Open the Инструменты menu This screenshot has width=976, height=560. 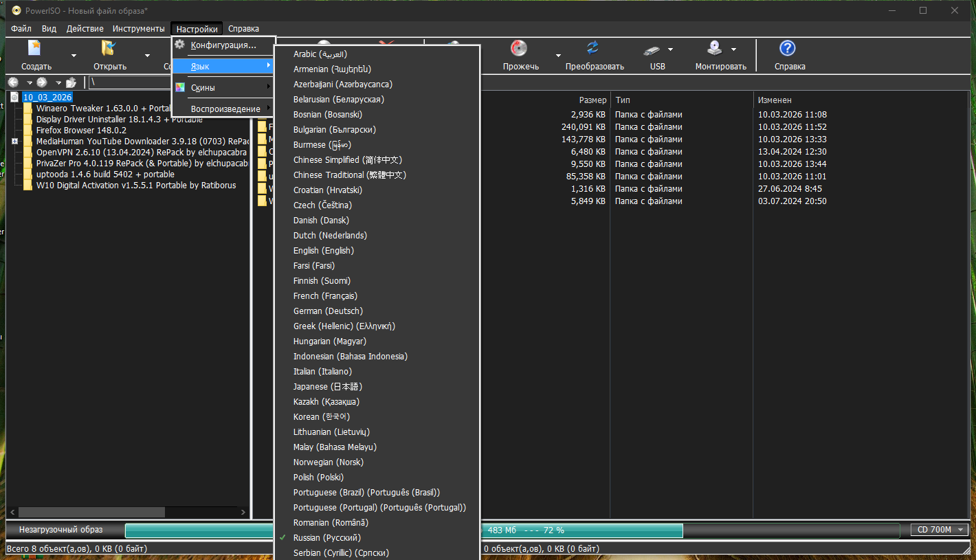click(x=138, y=29)
